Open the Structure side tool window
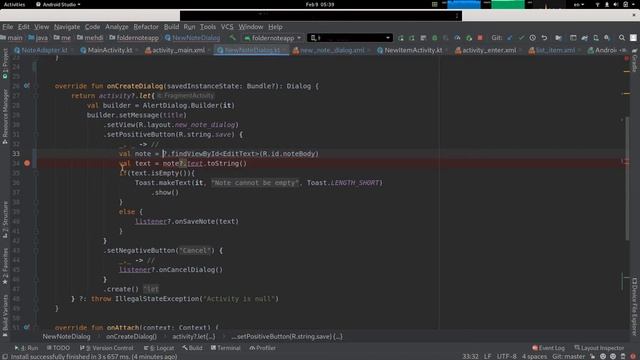This screenshot has height=360, width=640. 5,220
